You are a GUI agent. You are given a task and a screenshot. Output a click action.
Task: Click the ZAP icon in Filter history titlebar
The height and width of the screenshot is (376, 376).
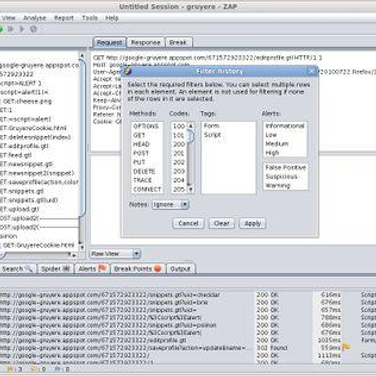127,71
